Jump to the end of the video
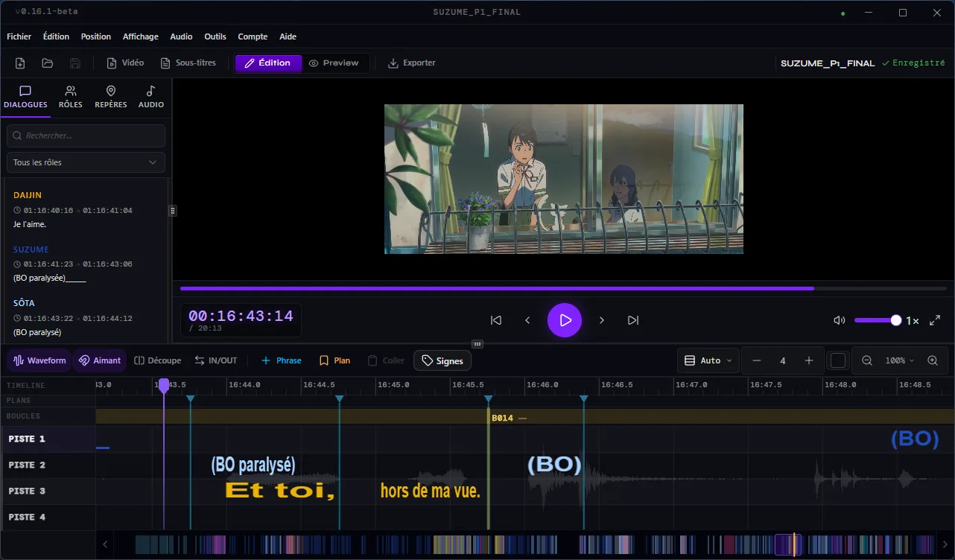Screen dimensions: 955x560 (633, 320)
